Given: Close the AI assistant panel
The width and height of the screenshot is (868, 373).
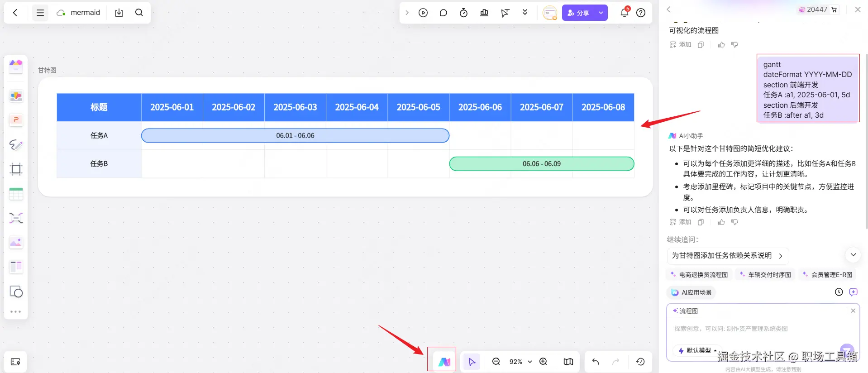Looking at the screenshot, I should 858,9.
